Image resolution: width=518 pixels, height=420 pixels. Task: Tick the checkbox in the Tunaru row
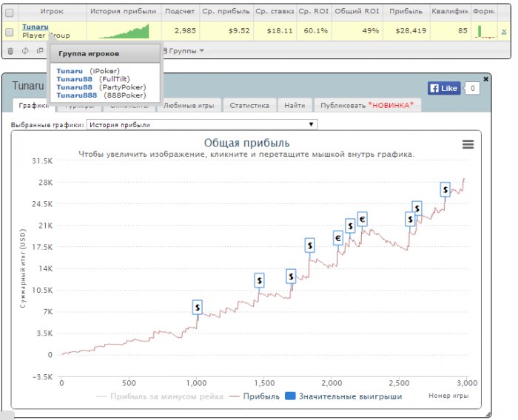tap(10, 31)
